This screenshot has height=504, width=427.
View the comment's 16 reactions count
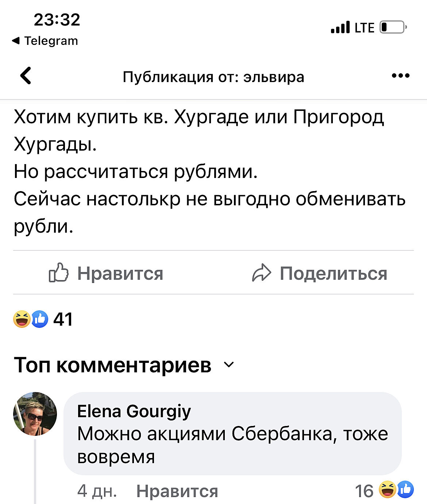click(364, 491)
